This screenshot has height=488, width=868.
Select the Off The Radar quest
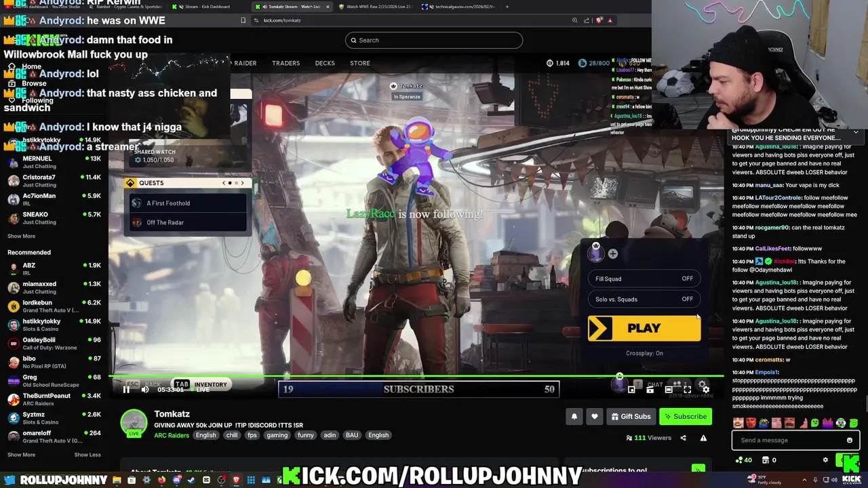coord(187,222)
